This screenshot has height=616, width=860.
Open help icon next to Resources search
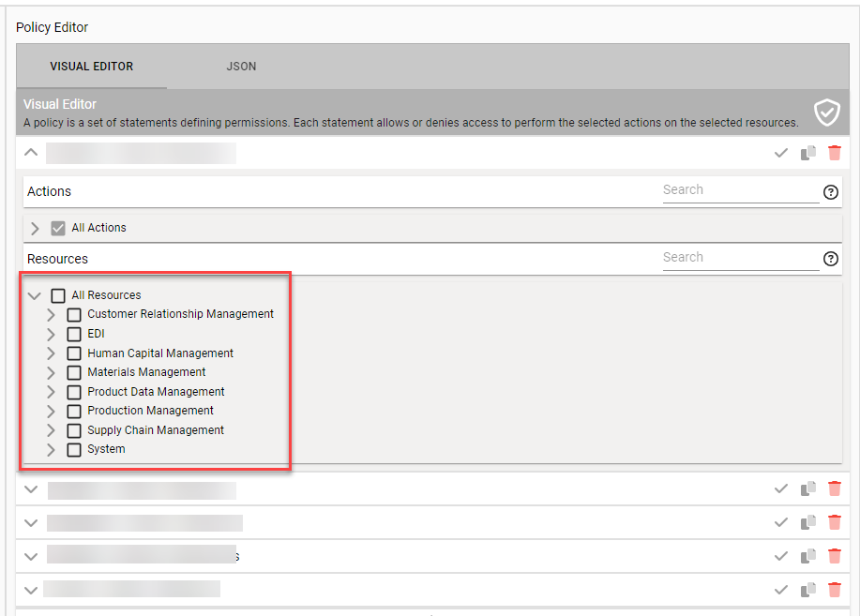830,260
